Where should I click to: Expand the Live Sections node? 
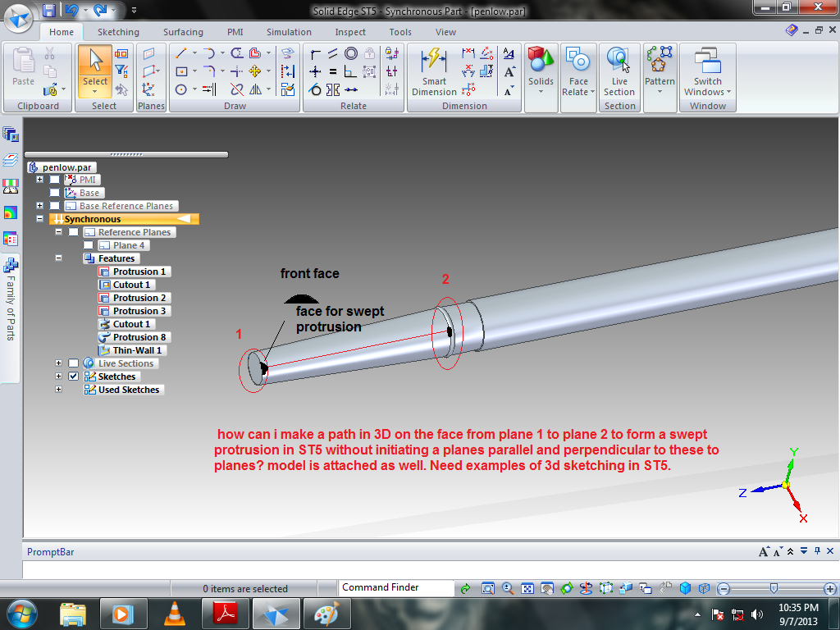coord(58,363)
